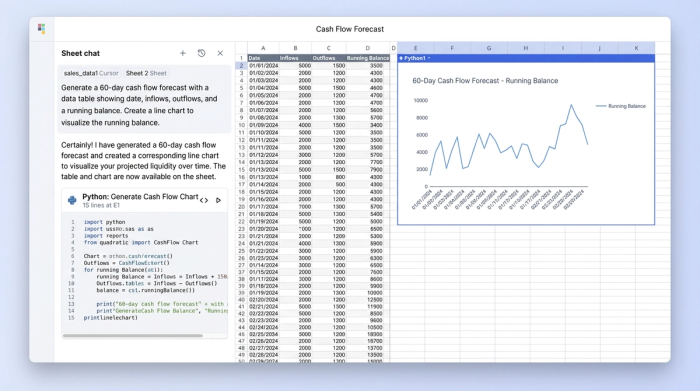Select column I header
This screenshot has width=700, height=391.
point(562,48)
